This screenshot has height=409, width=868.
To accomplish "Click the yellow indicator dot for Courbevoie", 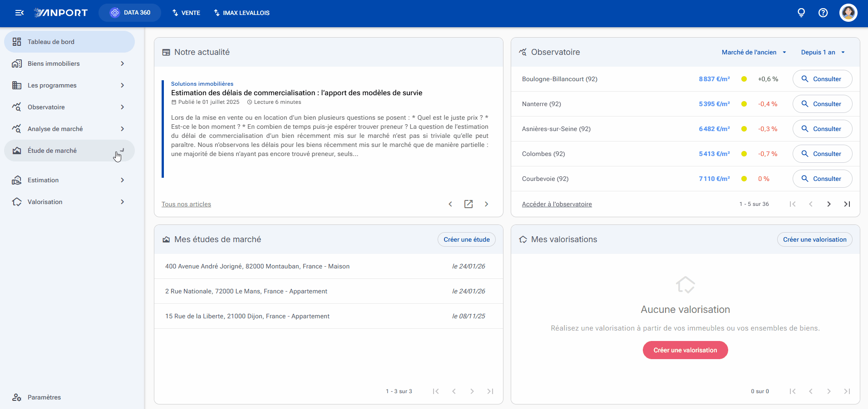I will click(744, 179).
